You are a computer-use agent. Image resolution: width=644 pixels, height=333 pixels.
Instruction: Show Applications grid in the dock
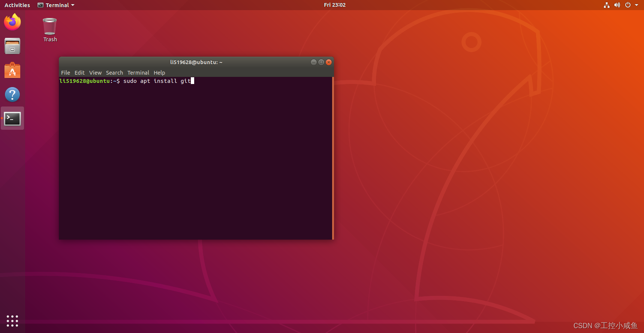(12, 321)
